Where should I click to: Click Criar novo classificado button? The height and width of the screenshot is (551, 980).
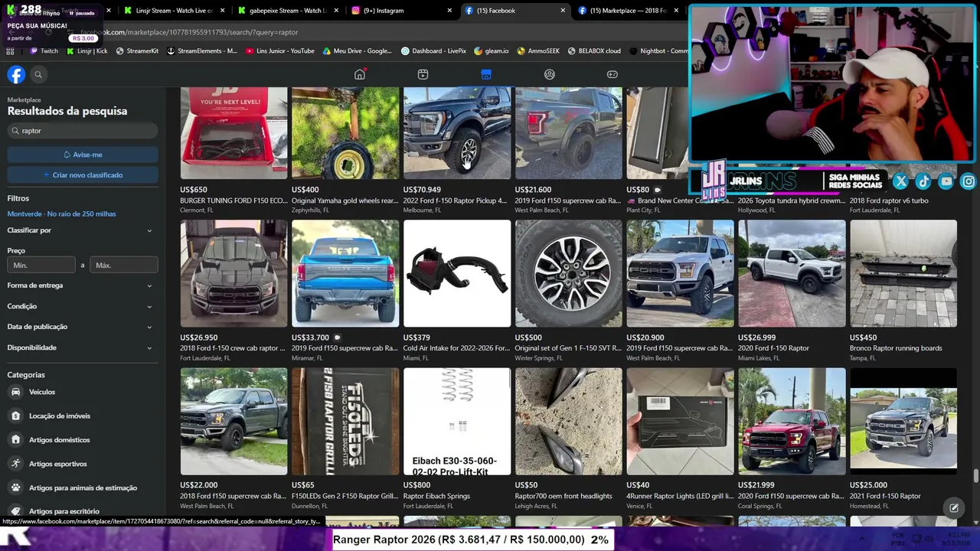coord(83,175)
